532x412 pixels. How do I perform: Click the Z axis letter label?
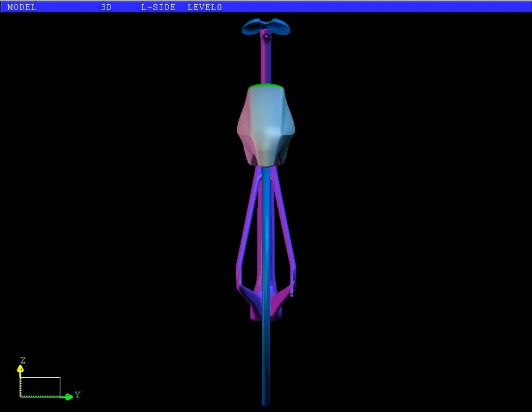[x=22, y=360]
